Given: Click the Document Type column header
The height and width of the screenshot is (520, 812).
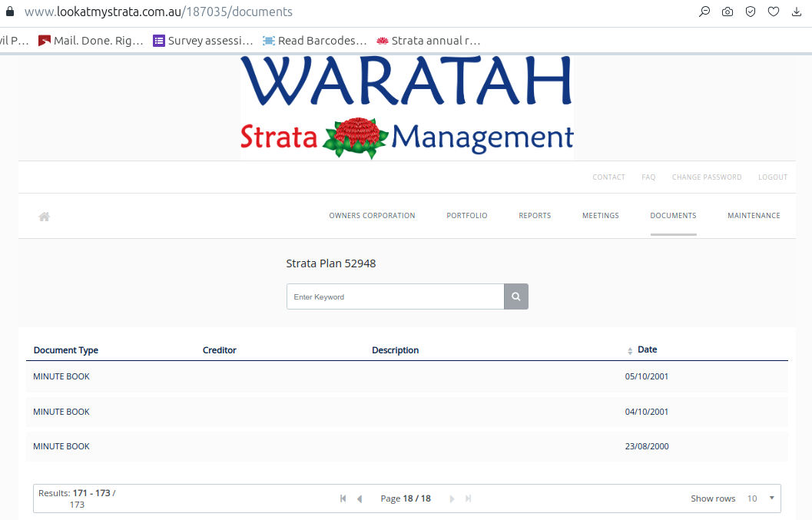Looking at the screenshot, I should [x=66, y=350].
